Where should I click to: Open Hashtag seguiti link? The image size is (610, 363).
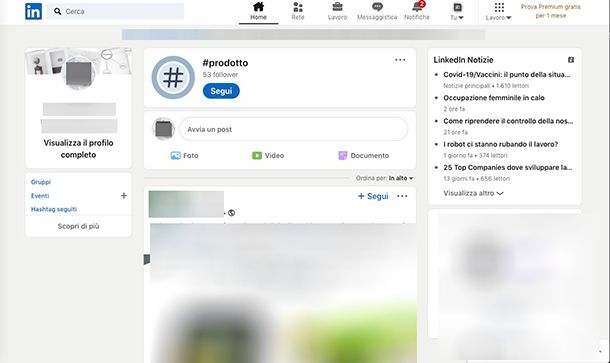pos(54,209)
